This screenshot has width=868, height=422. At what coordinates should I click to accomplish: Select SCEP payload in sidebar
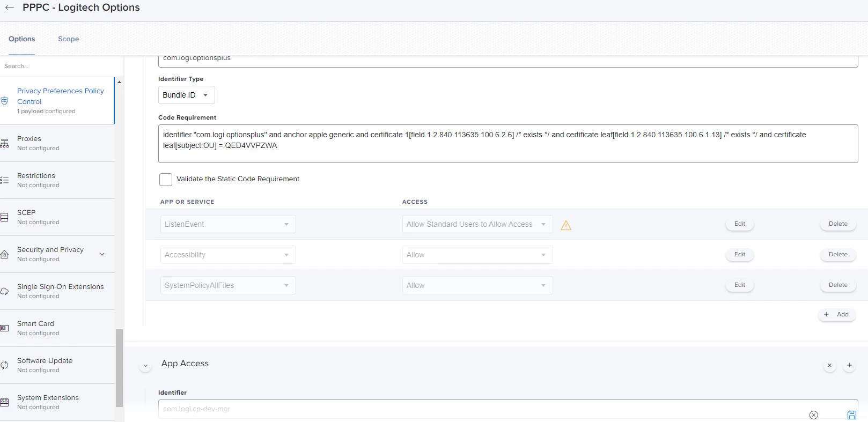pos(57,217)
